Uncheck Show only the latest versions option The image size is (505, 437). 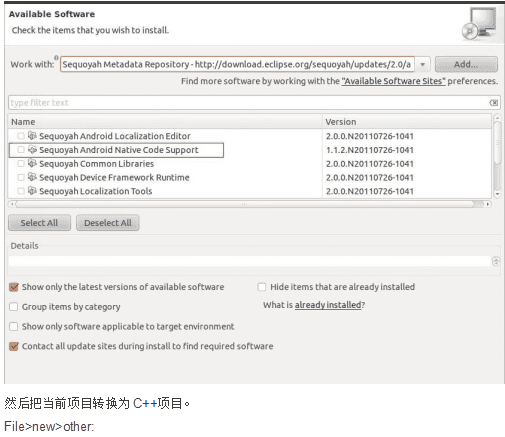(14, 287)
